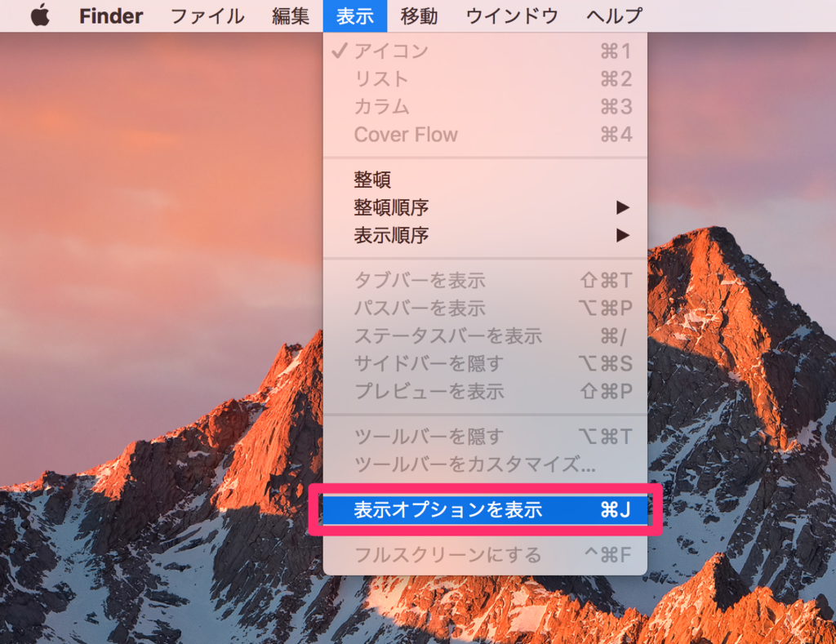Expand the 整頓順序 submenu

pos(485,207)
